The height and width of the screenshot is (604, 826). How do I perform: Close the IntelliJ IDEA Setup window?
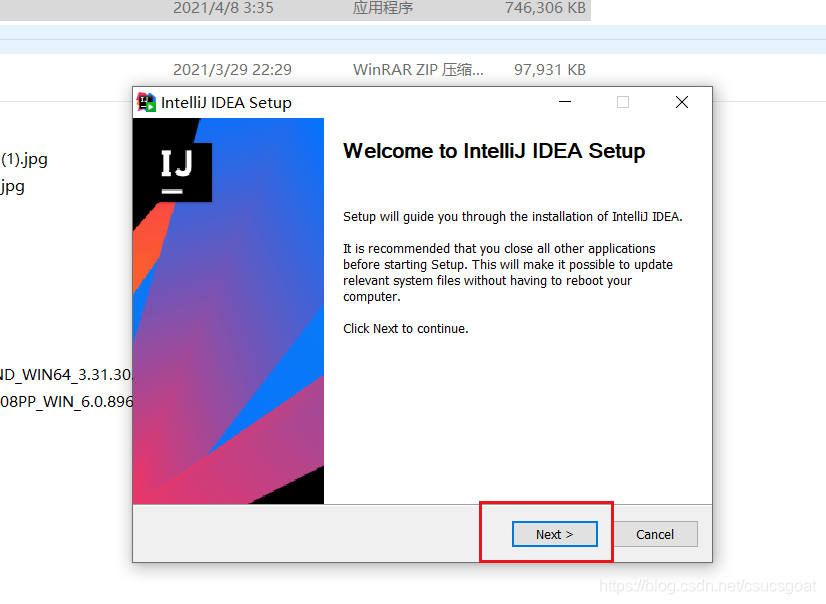coord(682,102)
